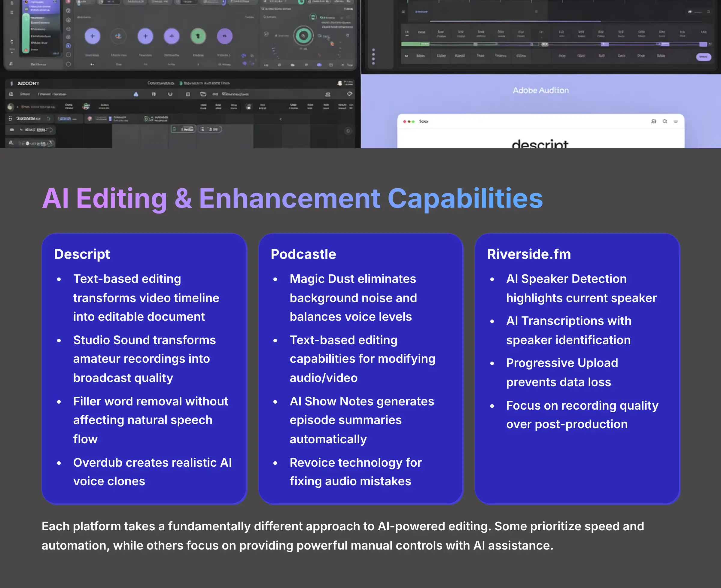The image size is (721, 588).
Task: Click the 'Focus on recording quality' bullet
Action: pos(583,415)
